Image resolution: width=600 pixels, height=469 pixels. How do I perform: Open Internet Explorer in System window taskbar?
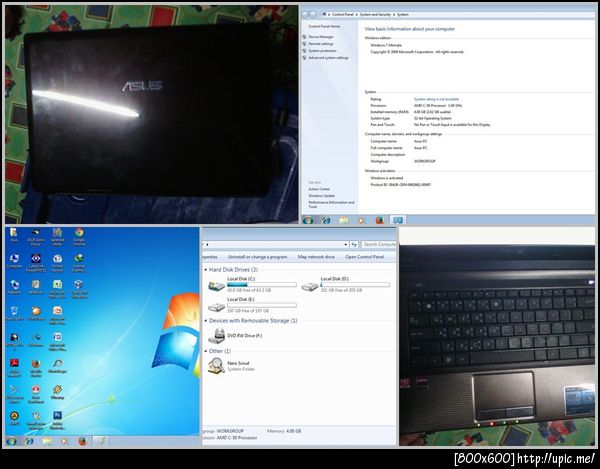tap(326, 220)
